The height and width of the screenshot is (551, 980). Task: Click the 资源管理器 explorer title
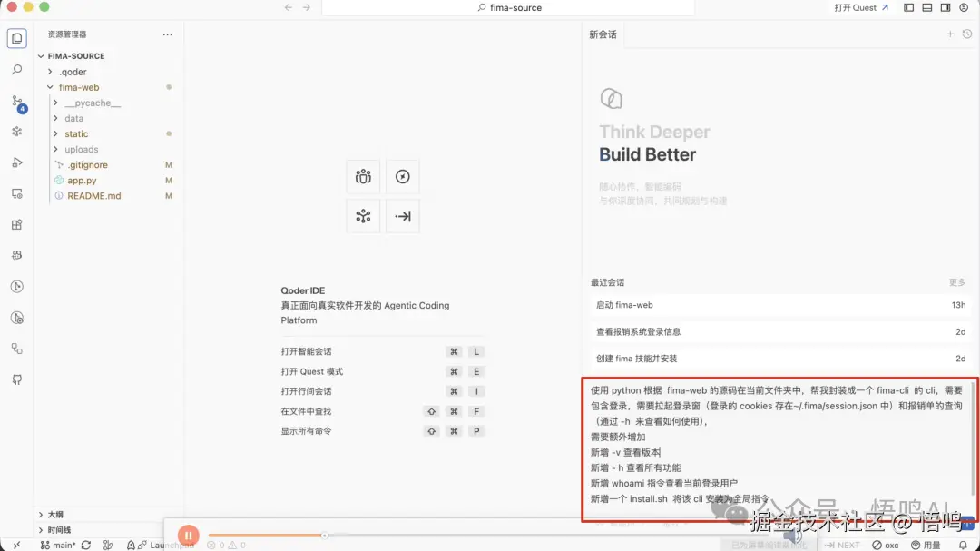67,34
